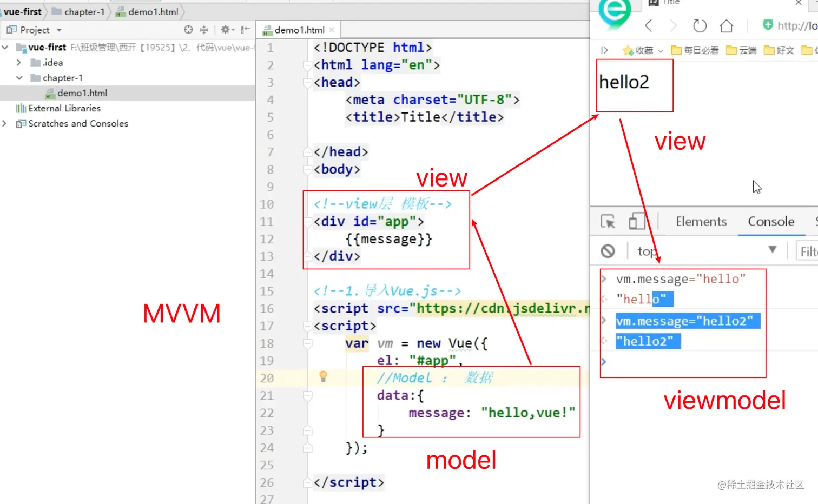Click the browser forward arrow
Screen dimensions: 818x504
pos(673,25)
